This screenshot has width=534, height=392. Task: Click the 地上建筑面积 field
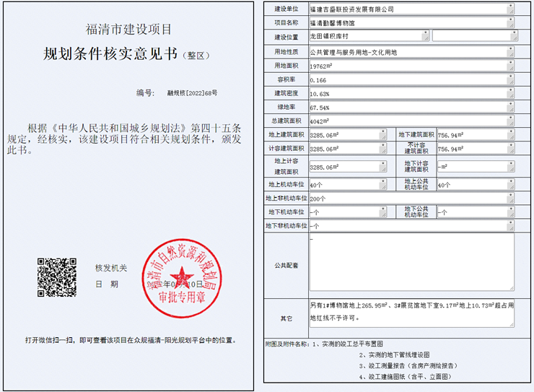click(x=348, y=135)
